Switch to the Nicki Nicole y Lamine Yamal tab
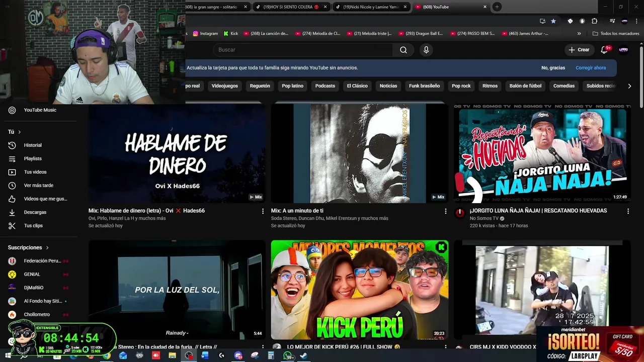This screenshot has height=362, width=644. pyautogui.click(x=371, y=7)
